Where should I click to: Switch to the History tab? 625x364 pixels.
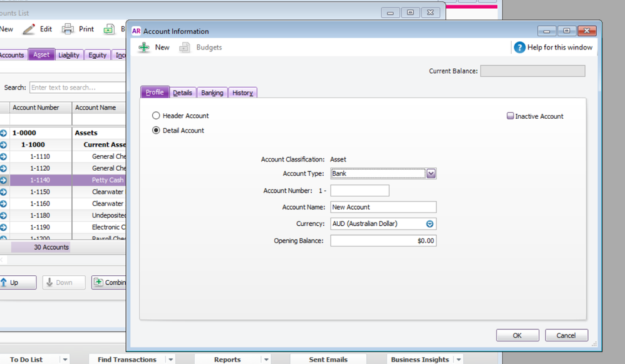242,93
